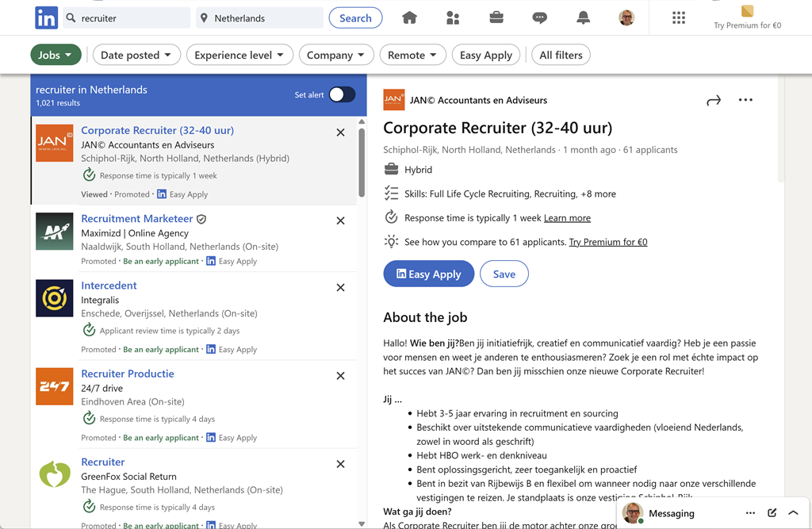Open My Network people icon

coord(453,17)
